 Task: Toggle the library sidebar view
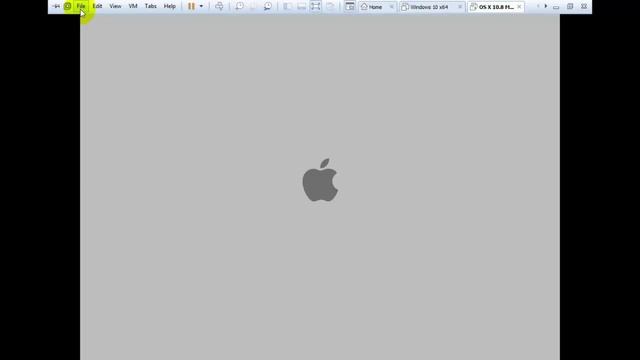point(287,6)
